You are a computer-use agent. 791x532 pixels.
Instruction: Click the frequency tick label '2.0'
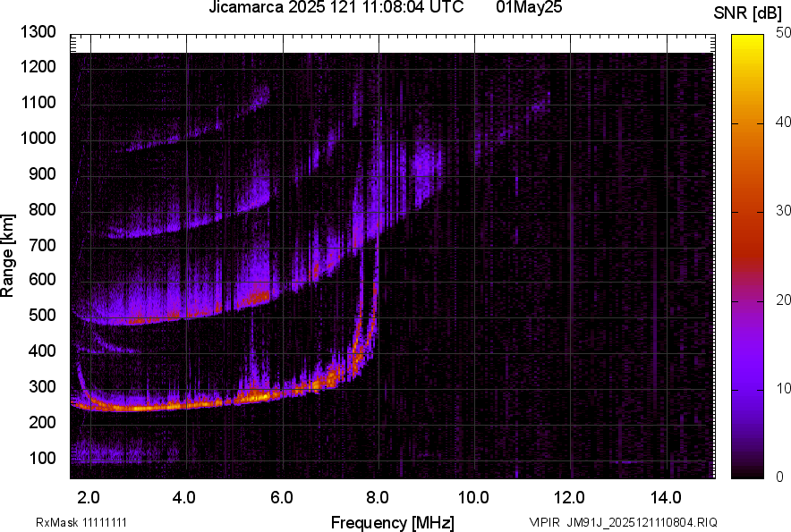click(x=89, y=498)
